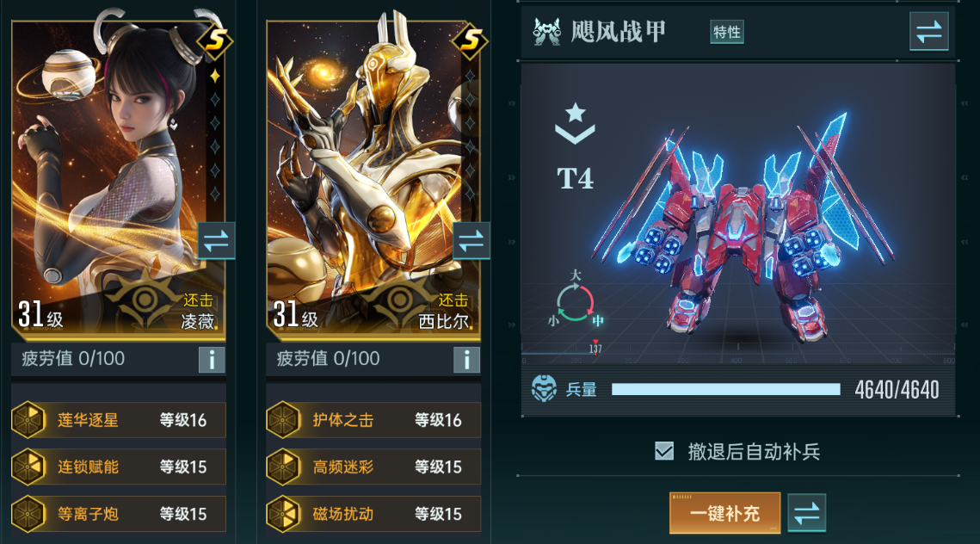Swap hero 西比尔 using card swap icon
Viewport: 980px width, 544px height.
[471, 241]
